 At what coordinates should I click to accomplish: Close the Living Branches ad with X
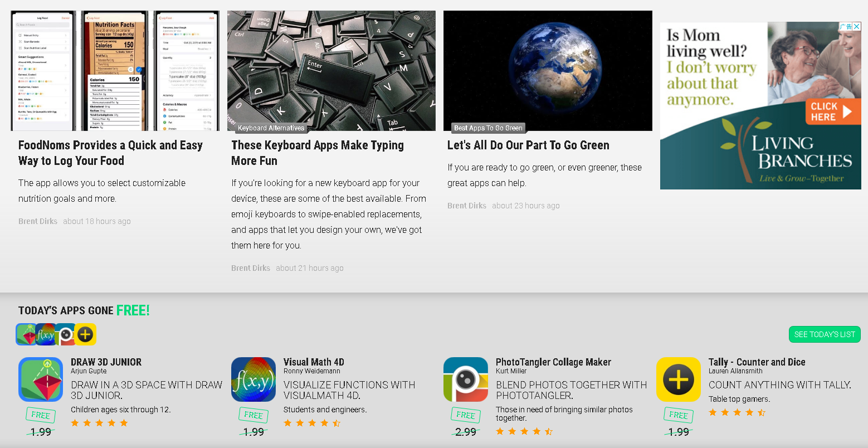(857, 26)
